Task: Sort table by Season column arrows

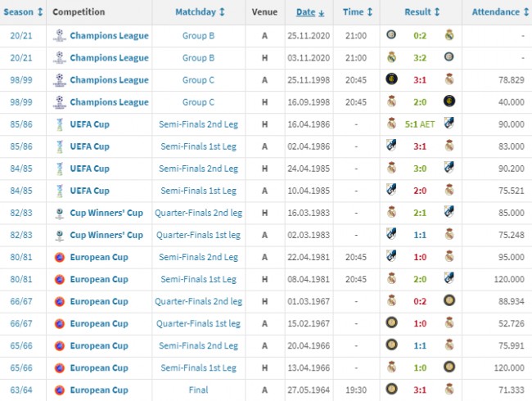Action: click(x=40, y=12)
